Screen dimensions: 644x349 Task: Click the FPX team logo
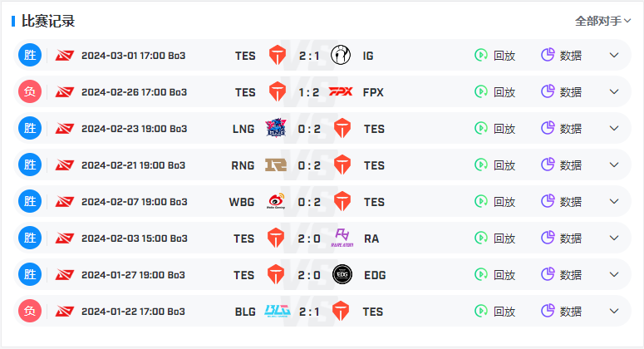(341, 91)
